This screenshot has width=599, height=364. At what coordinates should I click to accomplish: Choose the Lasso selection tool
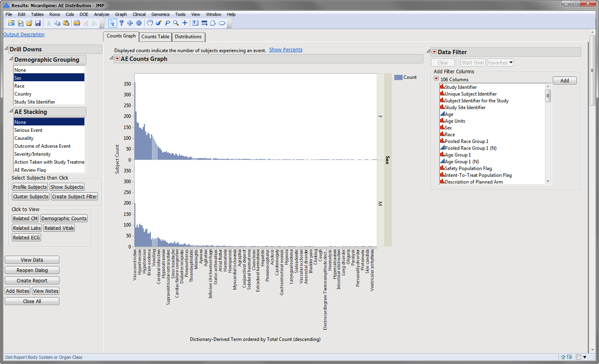pyautogui.click(x=167, y=23)
